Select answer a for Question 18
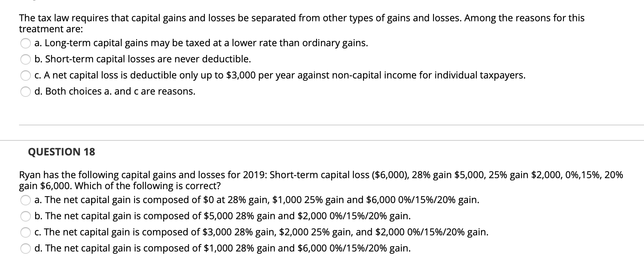Image resolution: width=644 pixels, height=272 pixels. (26, 200)
